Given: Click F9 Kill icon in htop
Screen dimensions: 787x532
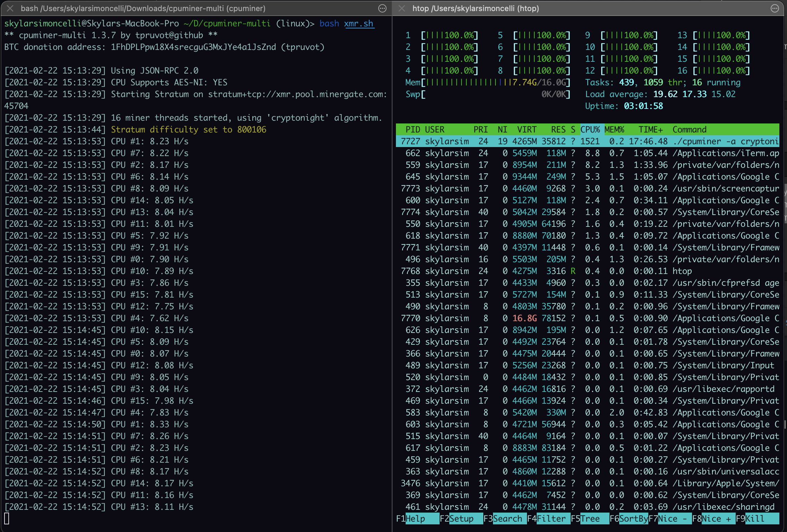Looking at the screenshot, I should tap(763, 520).
